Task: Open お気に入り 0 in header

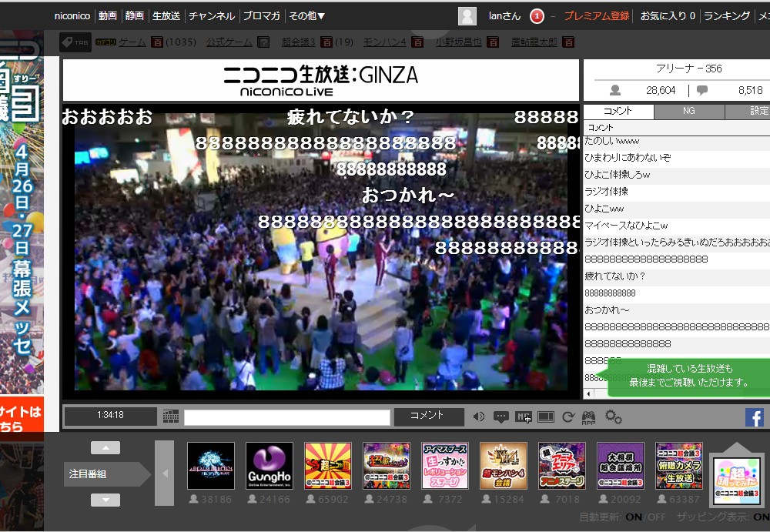Action: 668,15
